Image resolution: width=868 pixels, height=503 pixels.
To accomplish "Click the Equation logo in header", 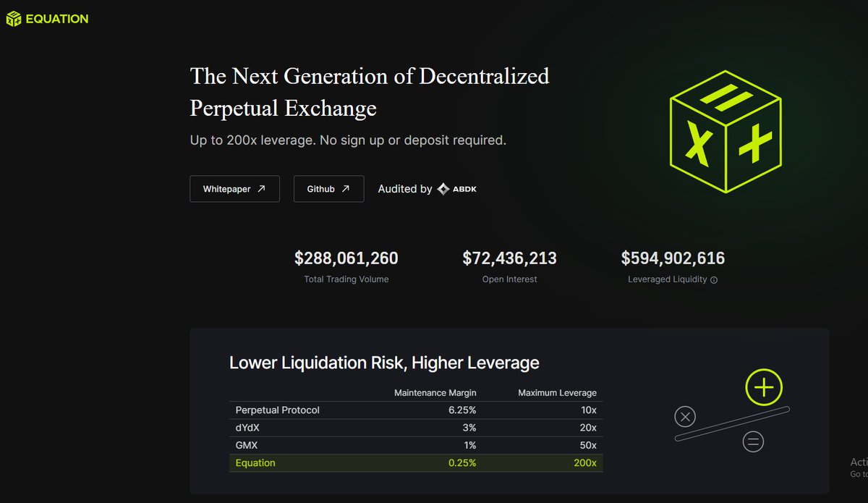I will click(x=47, y=20).
